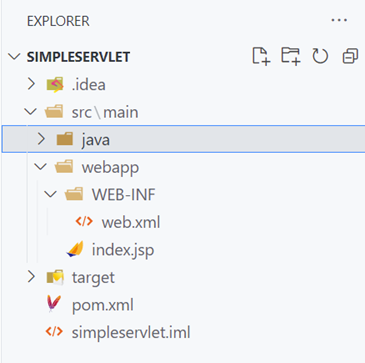Select the .idea folder name
Viewport: 365px width, 363px height.
click(89, 85)
